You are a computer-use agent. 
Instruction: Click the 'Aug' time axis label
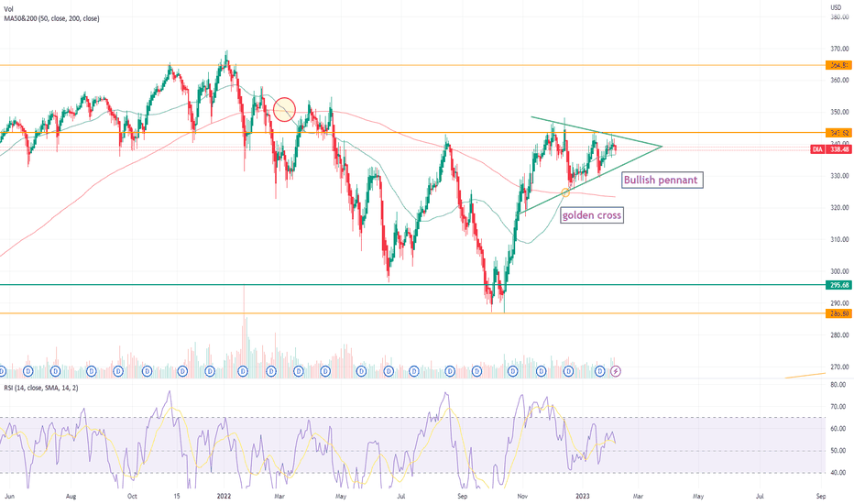[71, 497]
